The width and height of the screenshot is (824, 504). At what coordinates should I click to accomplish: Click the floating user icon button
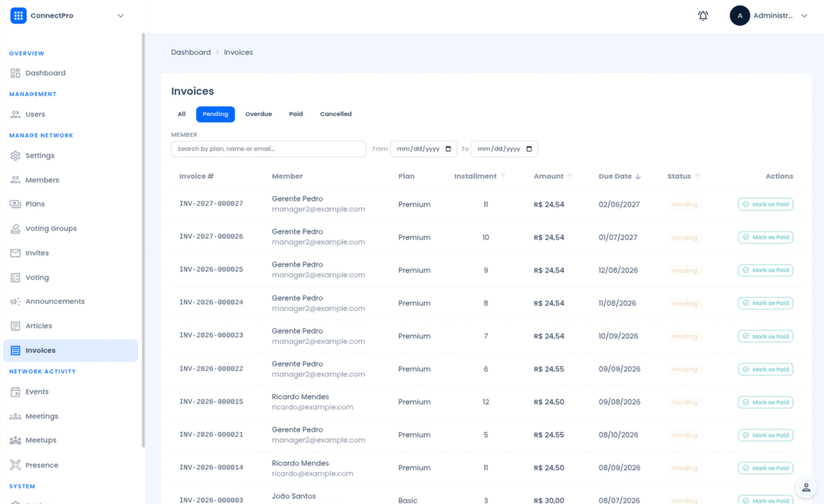tap(806, 488)
